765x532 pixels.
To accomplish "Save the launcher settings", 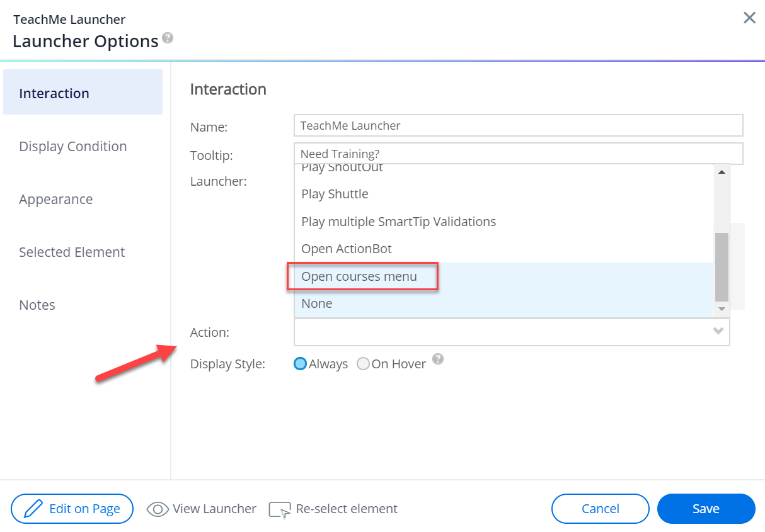I will tap(706, 509).
